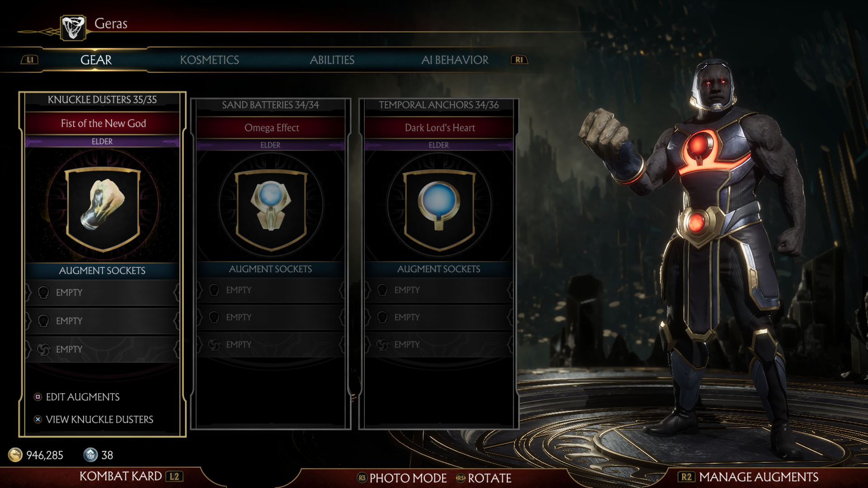Select second empty Sand Batteries augment socket
The image size is (868, 488).
pyautogui.click(x=270, y=317)
